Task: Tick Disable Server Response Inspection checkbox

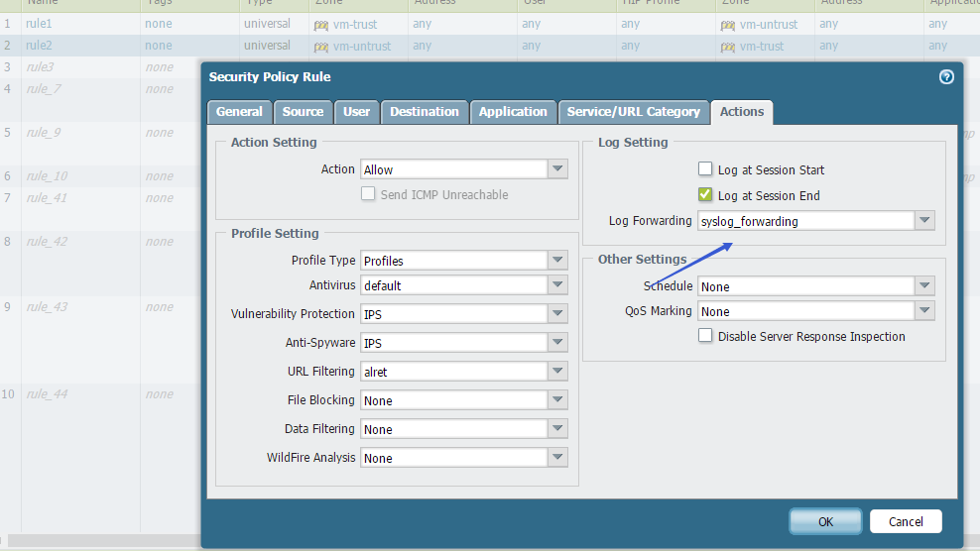Action: point(705,336)
